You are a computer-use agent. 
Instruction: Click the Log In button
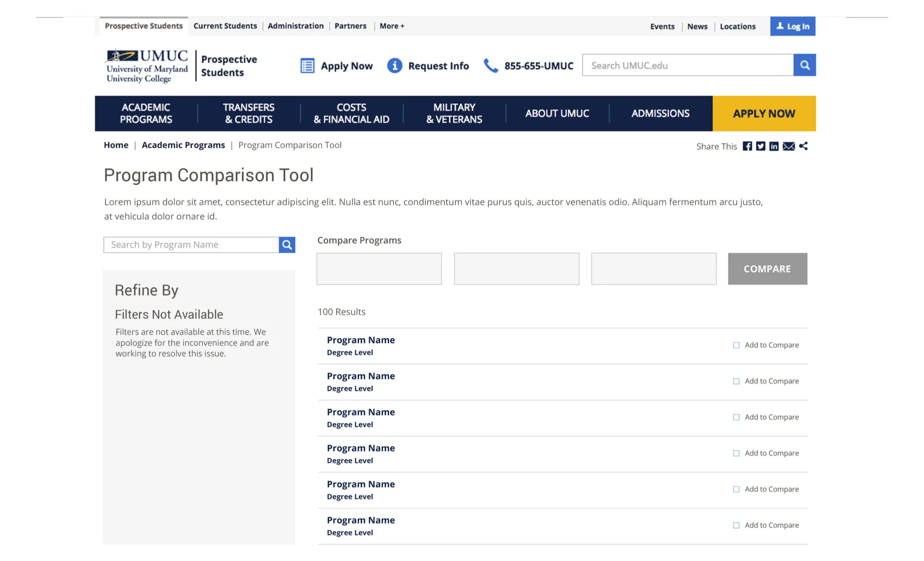tap(792, 26)
